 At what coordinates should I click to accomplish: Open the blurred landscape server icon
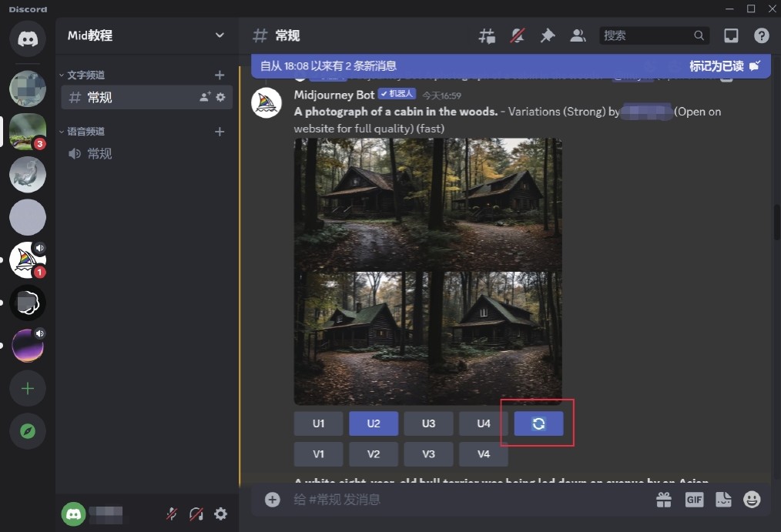point(28,89)
